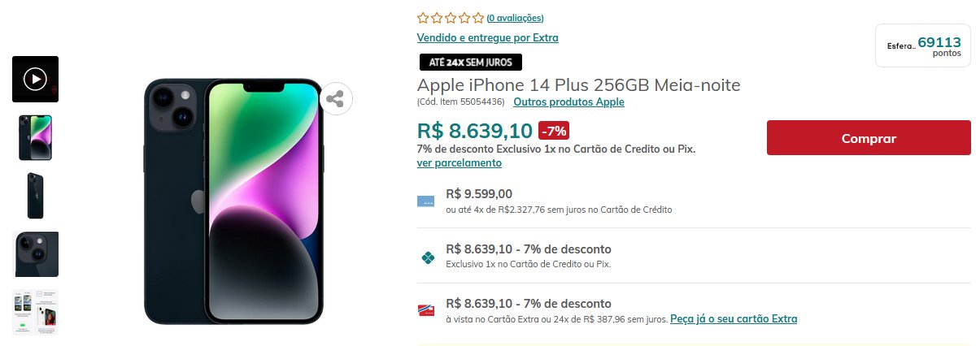Click the credit card payment icon

pyautogui.click(x=425, y=201)
